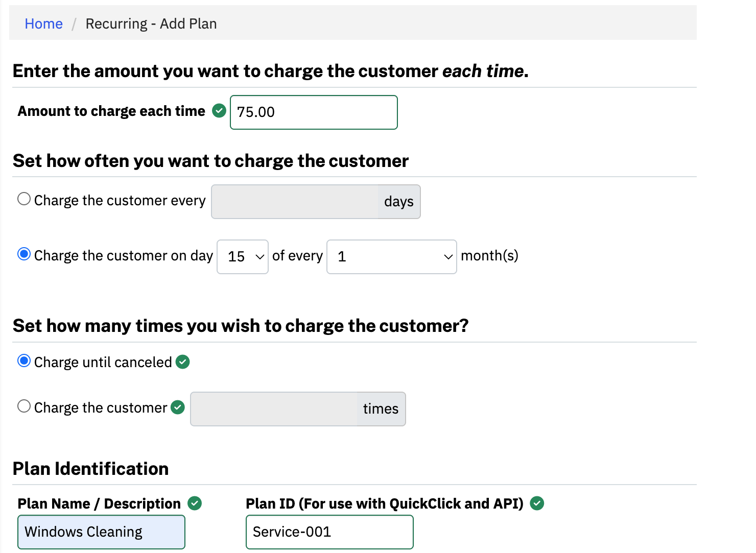Click checkmark icon next to Plan ID label

click(x=537, y=503)
